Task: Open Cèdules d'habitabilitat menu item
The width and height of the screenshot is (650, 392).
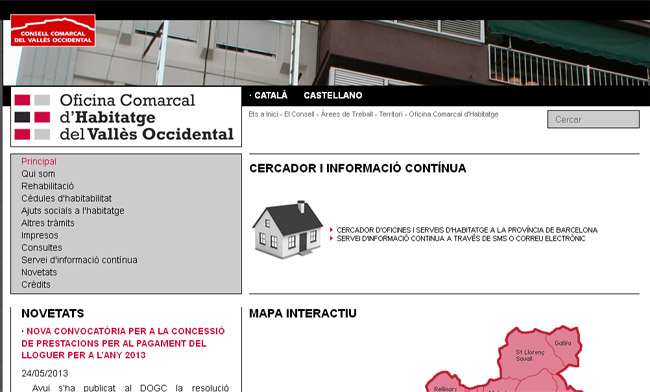Action: 66,198
